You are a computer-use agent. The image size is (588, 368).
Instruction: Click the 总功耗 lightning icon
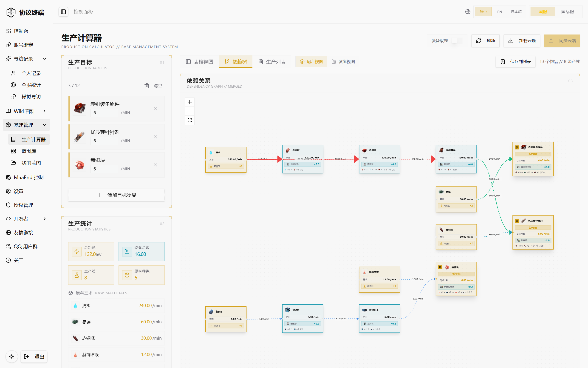77,252
